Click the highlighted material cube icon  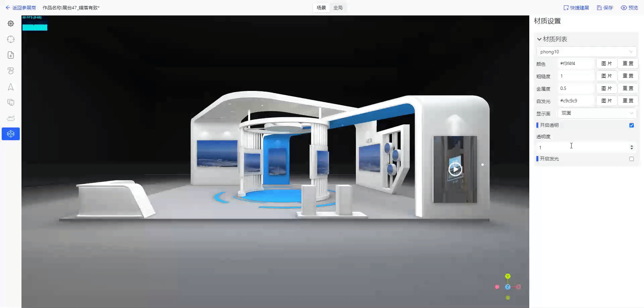click(x=11, y=134)
